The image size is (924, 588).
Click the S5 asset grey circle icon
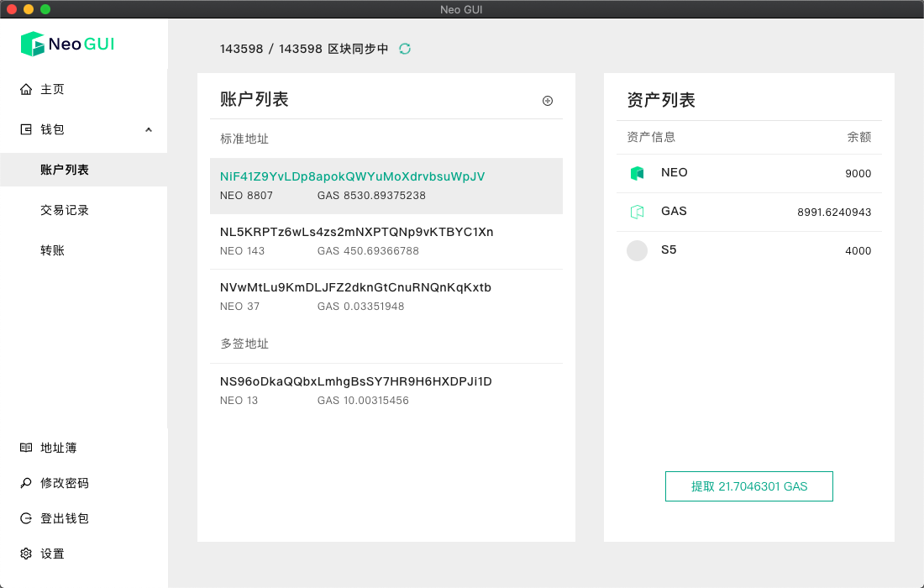[x=637, y=250]
